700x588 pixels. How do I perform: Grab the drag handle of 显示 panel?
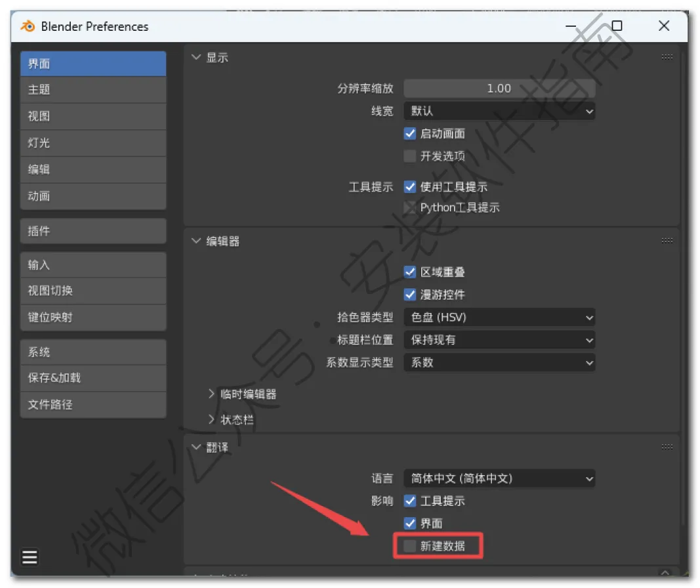(x=667, y=57)
